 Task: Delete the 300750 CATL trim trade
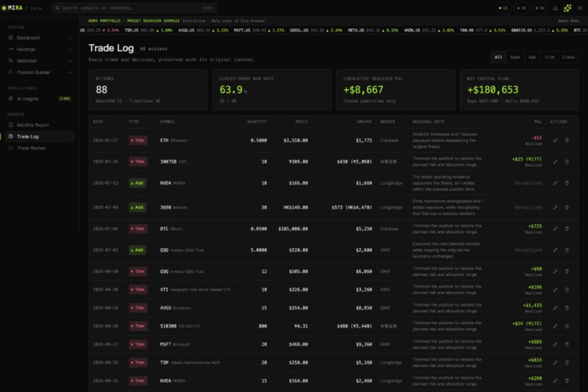(x=567, y=161)
